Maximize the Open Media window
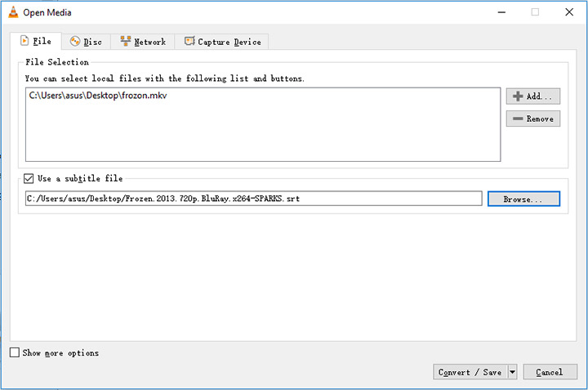 535,11
